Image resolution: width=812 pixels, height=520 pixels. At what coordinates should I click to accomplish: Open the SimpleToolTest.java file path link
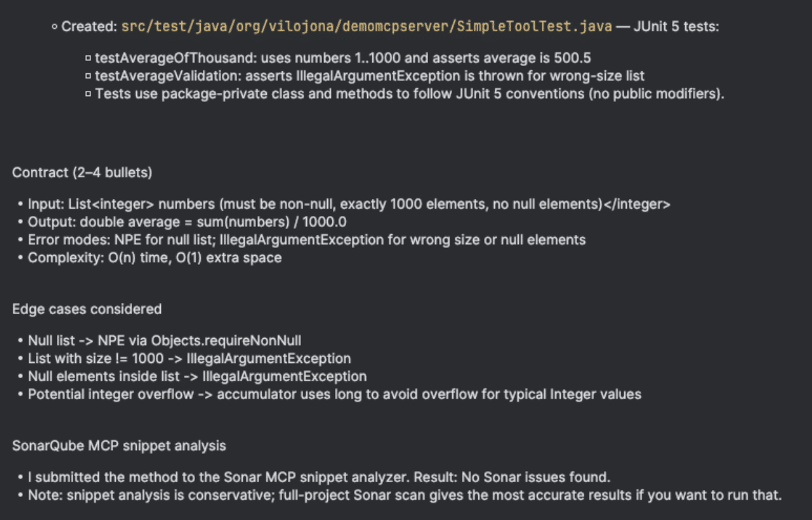click(366, 27)
